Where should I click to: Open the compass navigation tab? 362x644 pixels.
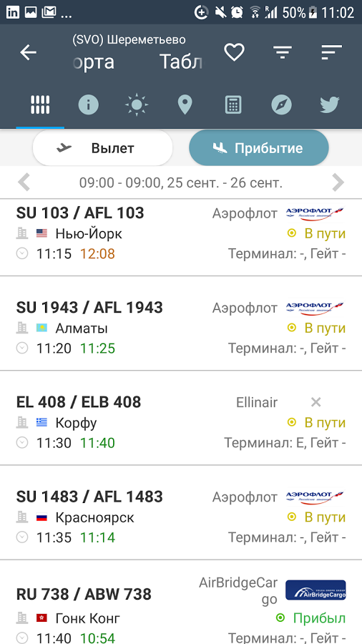[x=282, y=104]
